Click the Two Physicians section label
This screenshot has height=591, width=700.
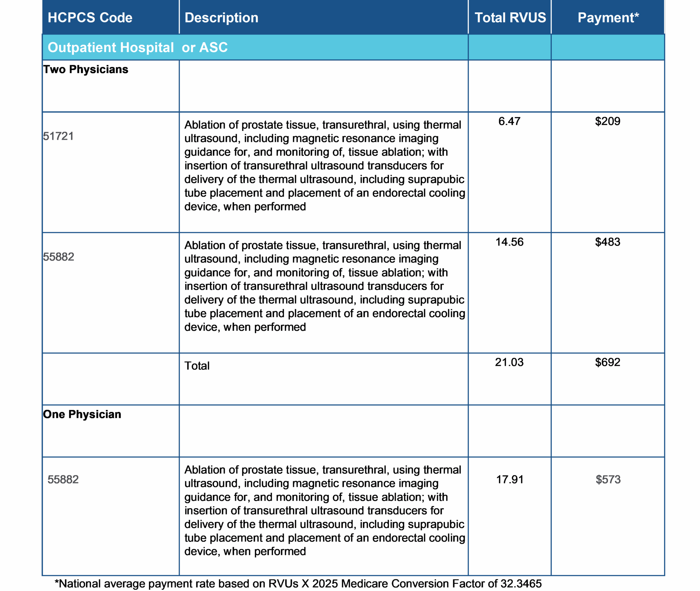click(85, 69)
